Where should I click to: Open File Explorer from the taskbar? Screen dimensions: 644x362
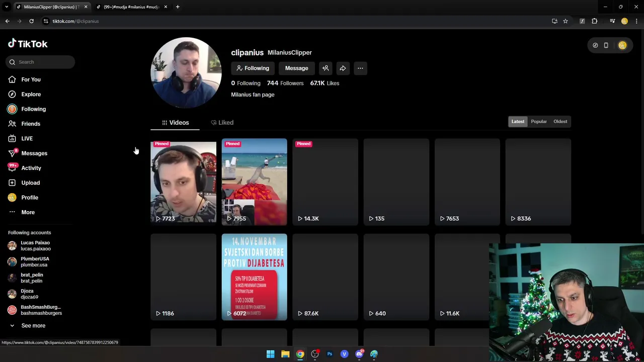point(285,354)
